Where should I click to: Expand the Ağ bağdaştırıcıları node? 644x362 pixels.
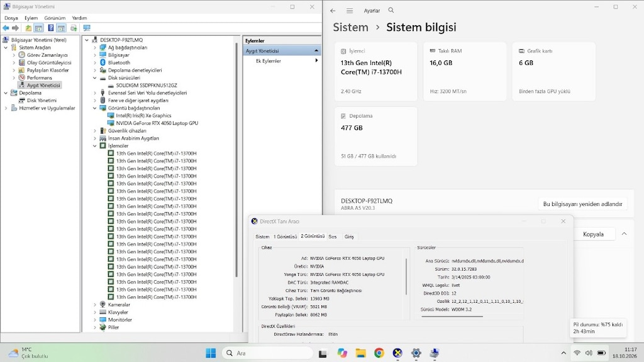click(95, 48)
